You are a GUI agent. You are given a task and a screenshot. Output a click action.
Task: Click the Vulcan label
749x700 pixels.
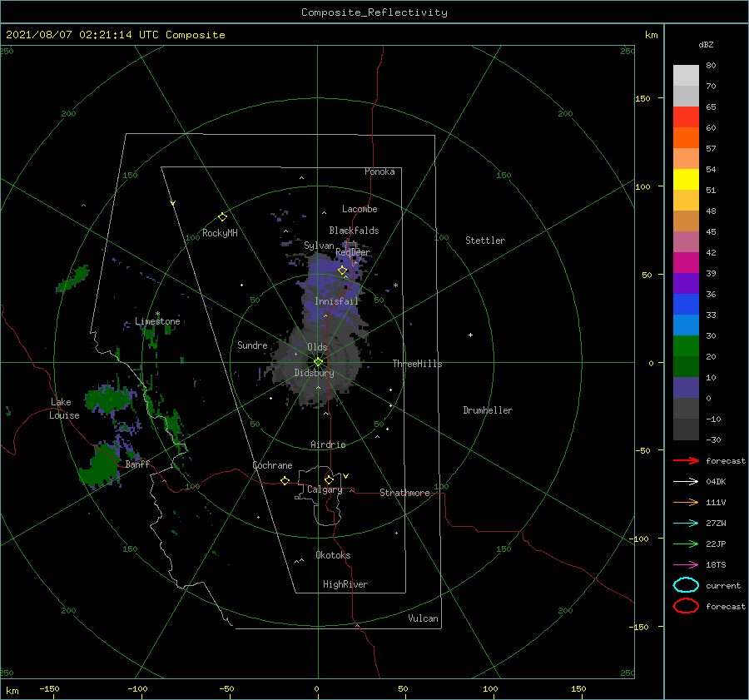(424, 618)
